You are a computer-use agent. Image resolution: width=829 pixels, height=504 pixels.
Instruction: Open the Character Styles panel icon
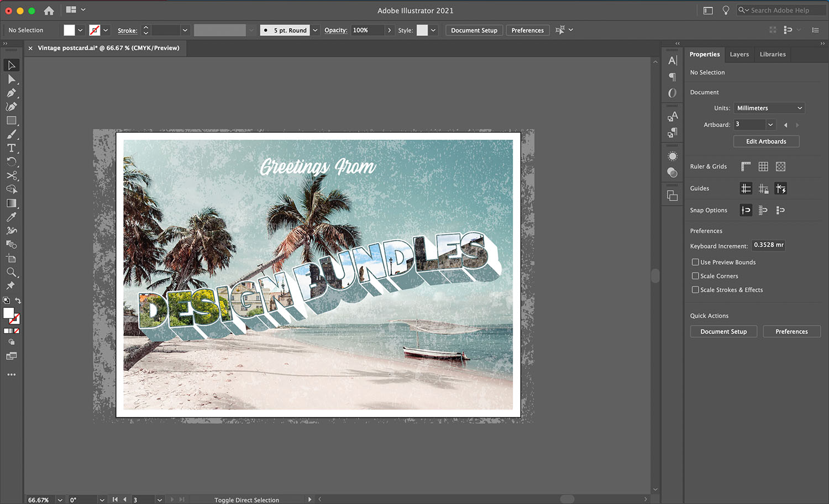point(673,116)
